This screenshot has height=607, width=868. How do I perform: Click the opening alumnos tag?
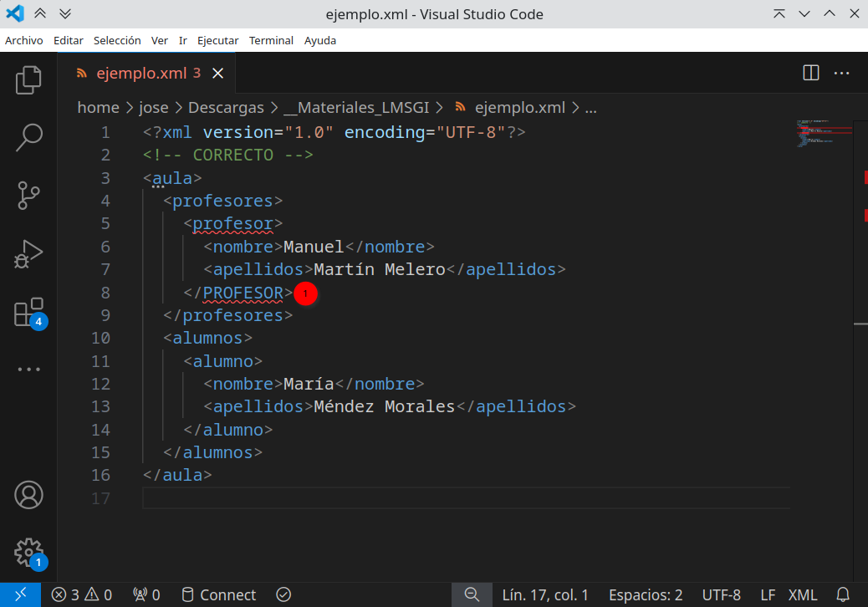tap(207, 338)
